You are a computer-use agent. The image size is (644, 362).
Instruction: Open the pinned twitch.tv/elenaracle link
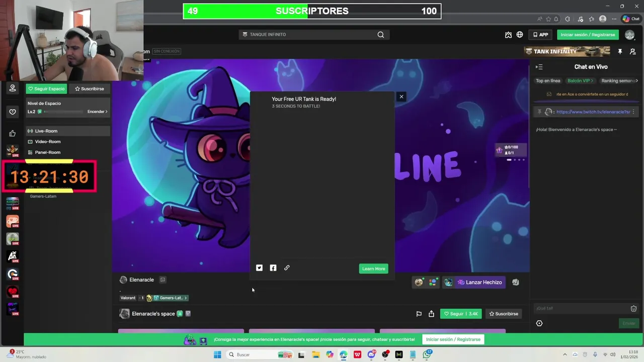pos(593,112)
